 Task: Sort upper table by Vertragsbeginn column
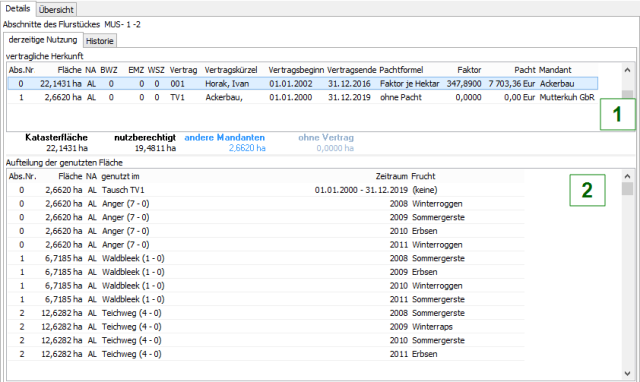[296, 70]
